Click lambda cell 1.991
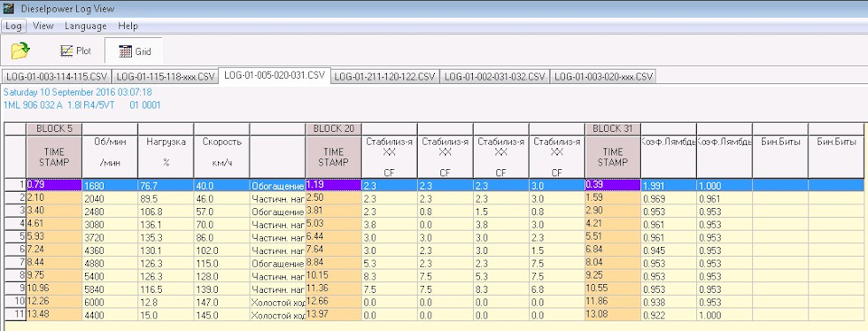Image resolution: width=868 pixels, height=331 pixels. [669, 185]
